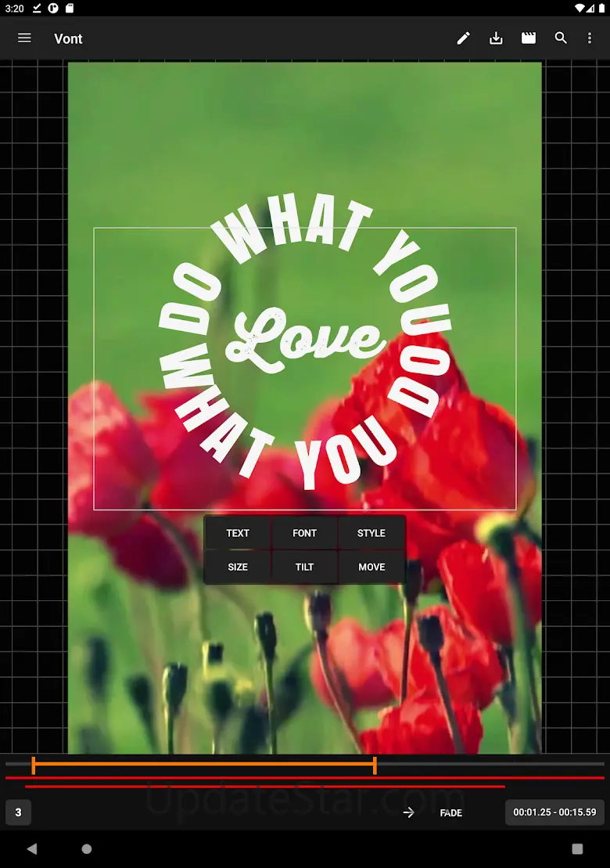The height and width of the screenshot is (868, 610).
Task: Click the right arrow icon beside FADE
Action: (408, 812)
